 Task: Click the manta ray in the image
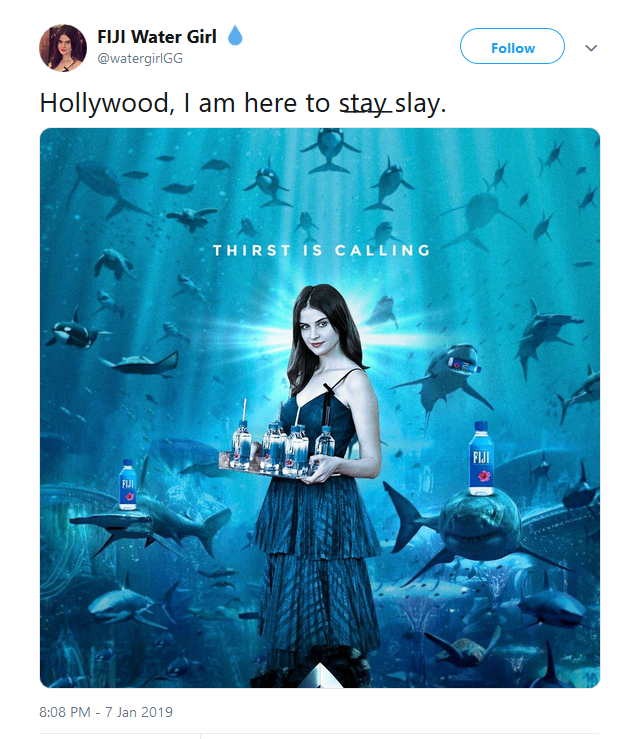pos(140,364)
